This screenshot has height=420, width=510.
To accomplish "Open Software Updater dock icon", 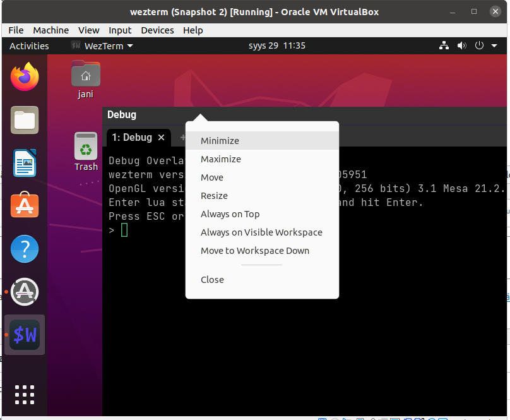I will (25, 291).
